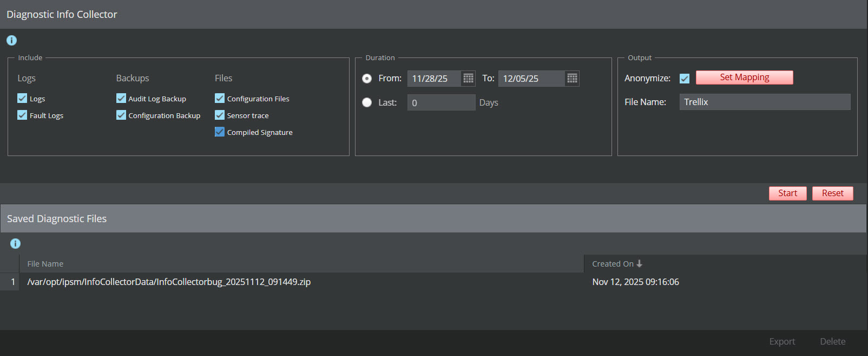Click the Created On sort arrow
Image resolution: width=868 pixels, height=356 pixels.
click(x=639, y=263)
